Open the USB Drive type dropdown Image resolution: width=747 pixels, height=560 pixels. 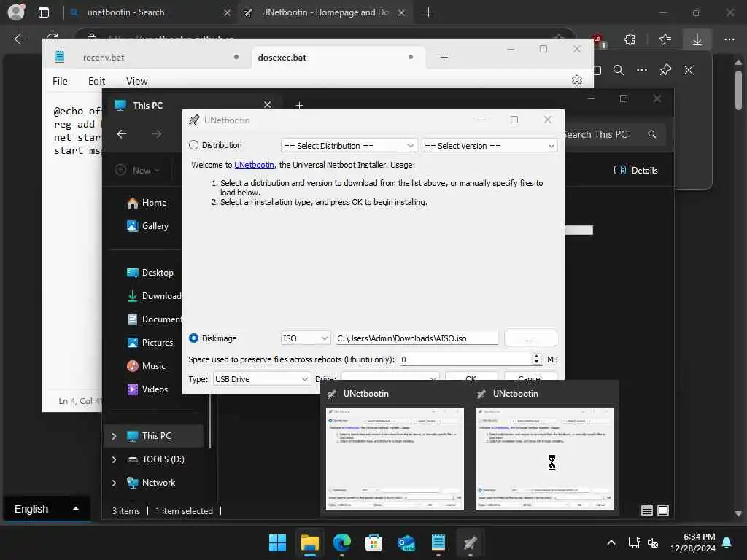pos(262,379)
